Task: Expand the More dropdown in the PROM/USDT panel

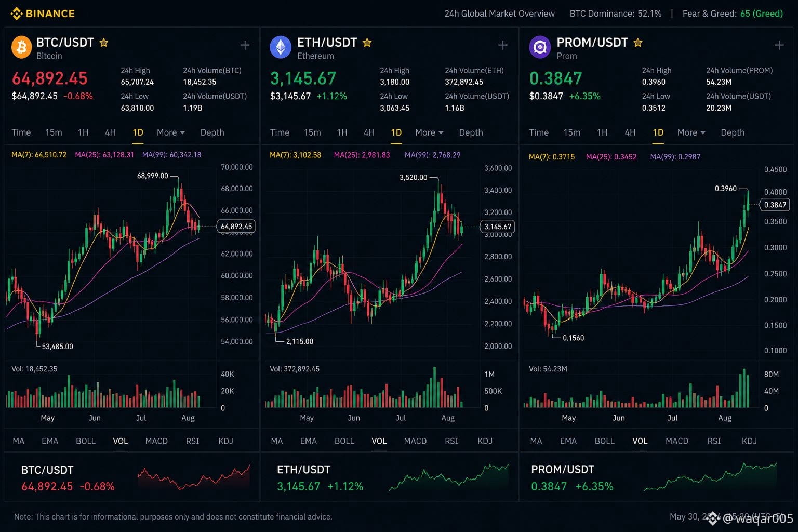Action: (691, 132)
